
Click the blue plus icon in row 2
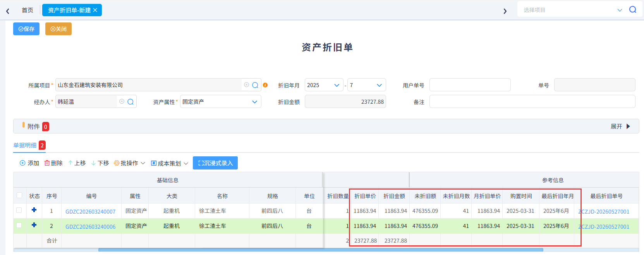[x=34, y=225]
